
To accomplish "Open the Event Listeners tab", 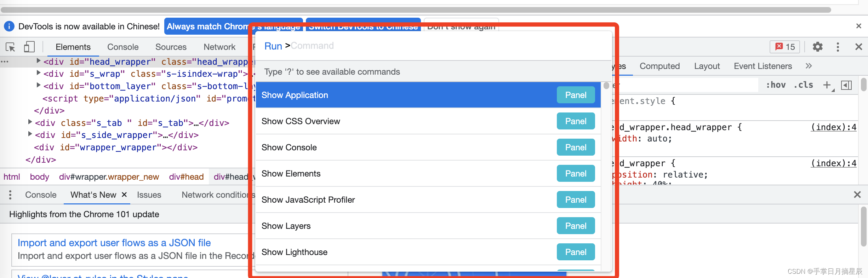I will [763, 66].
